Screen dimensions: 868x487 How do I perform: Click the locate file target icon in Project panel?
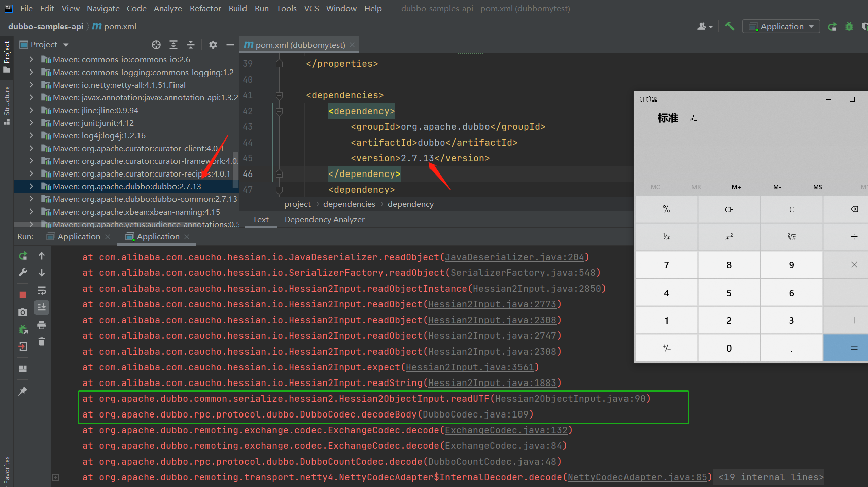(x=156, y=45)
